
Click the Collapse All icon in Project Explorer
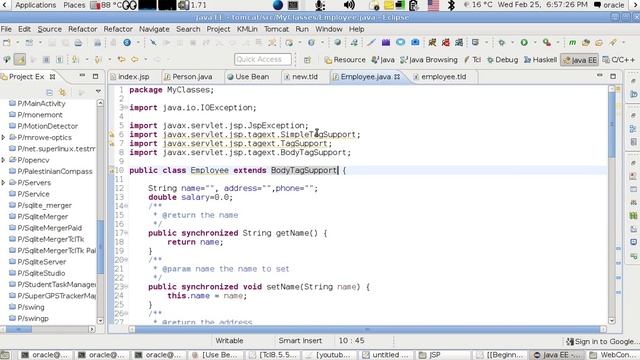(50, 92)
